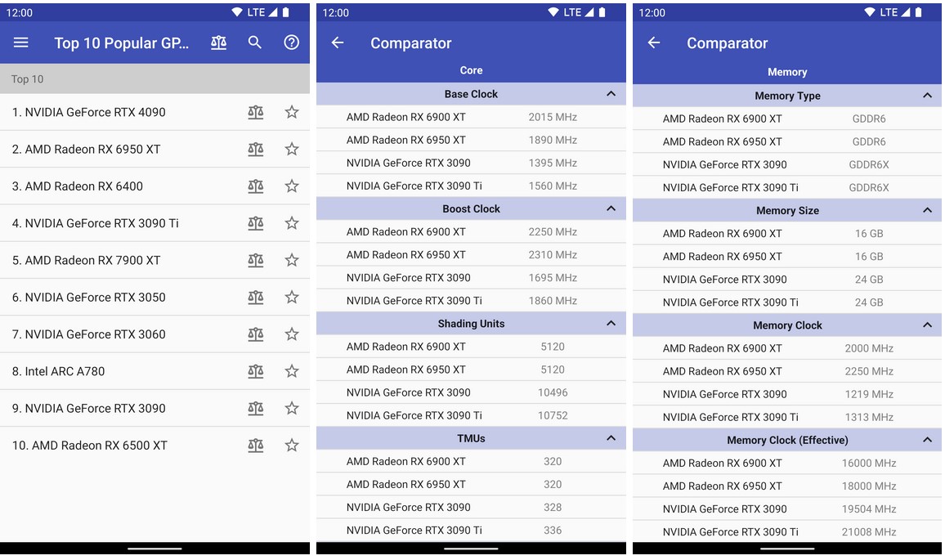Favorite the AMD Radeon RX 7900 XT star
The height and width of the screenshot is (560, 945).
click(292, 261)
